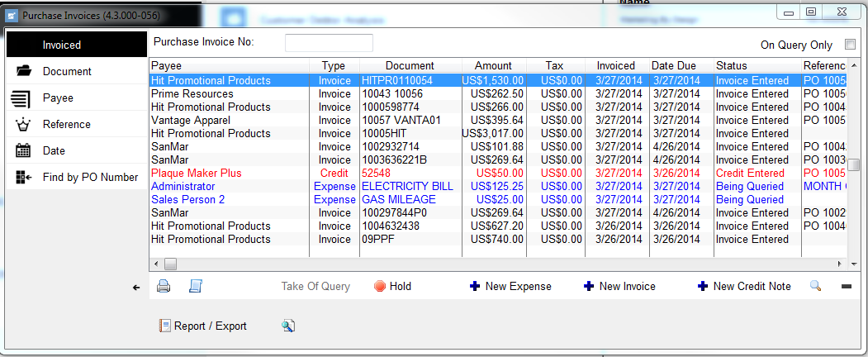Viewport: 868px width, 357px height.
Task: Open Find by PO Number icon
Action: [x=23, y=177]
